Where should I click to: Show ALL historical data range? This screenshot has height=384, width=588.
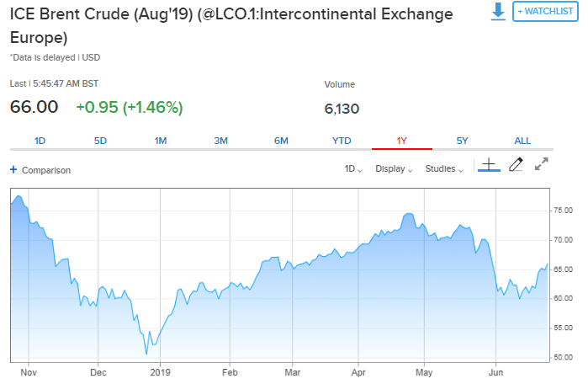pyautogui.click(x=522, y=141)
